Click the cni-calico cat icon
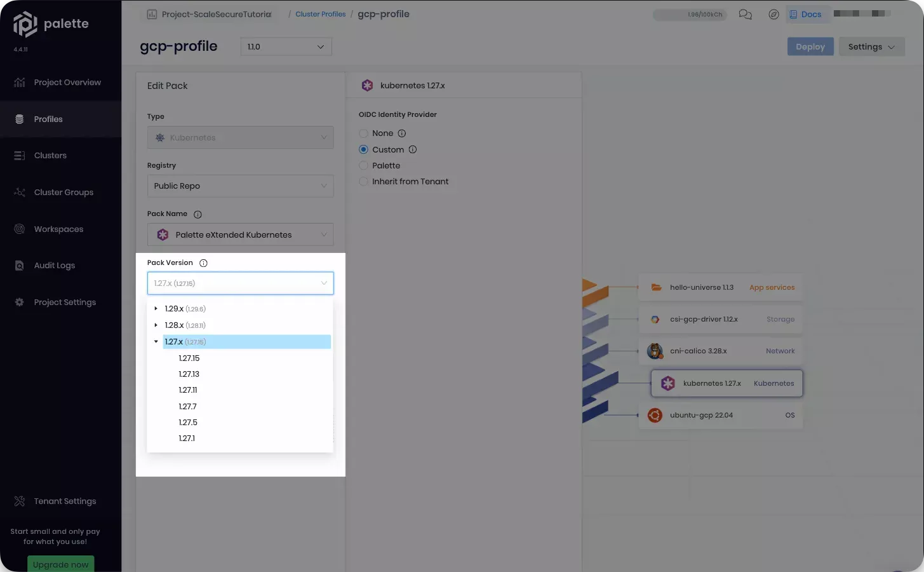The image size is (924, 572). click(655, 351)
